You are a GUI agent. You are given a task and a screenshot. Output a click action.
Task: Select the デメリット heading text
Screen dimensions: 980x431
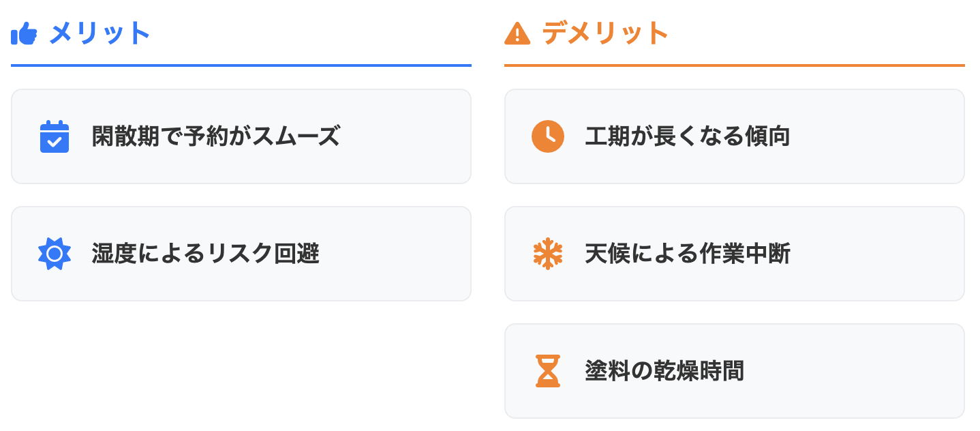pos(605,33)
